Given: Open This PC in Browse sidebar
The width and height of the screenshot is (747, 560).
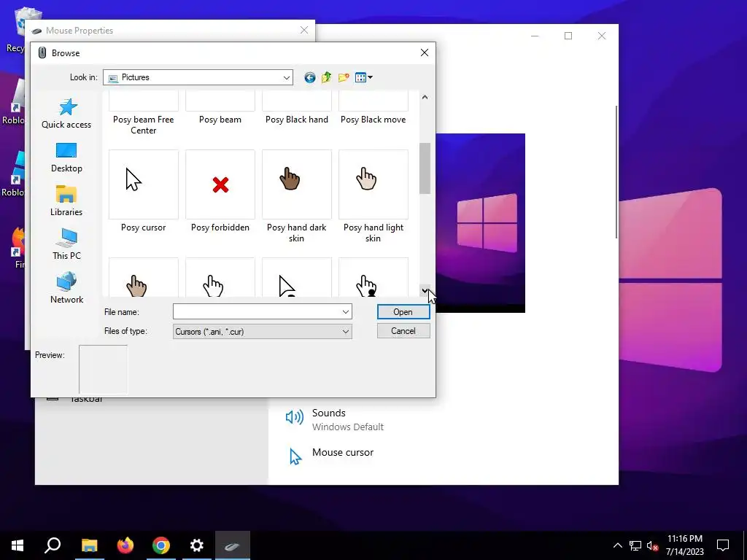Looking at the screenshot, I should [66, 244].
